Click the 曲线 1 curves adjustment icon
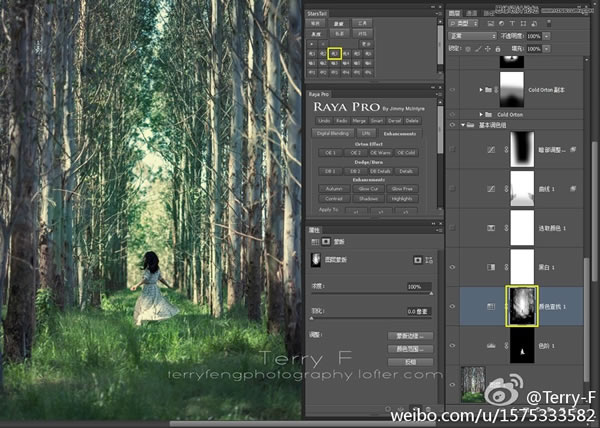The image size is (600, 428). (x=490, y=186)
